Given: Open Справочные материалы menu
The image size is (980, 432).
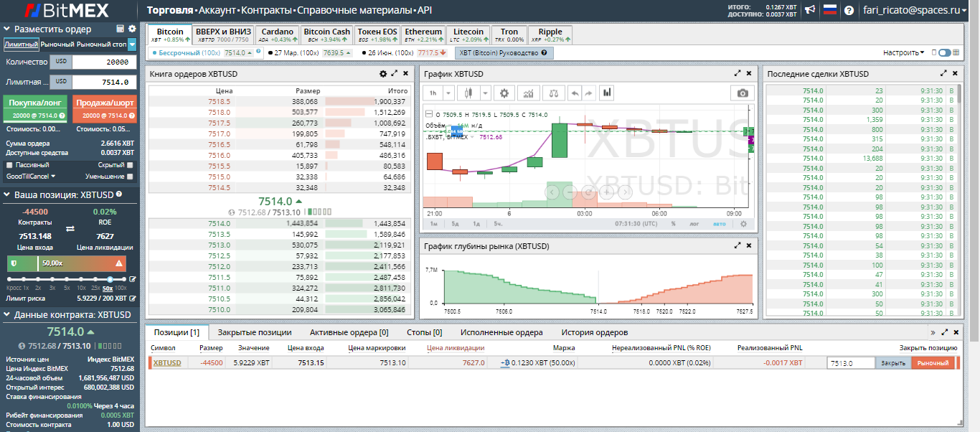Looking at the screenshot, I should (354, 11).
